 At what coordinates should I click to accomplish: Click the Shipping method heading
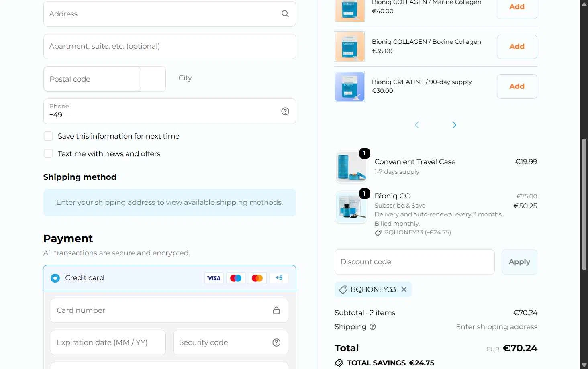80,177
